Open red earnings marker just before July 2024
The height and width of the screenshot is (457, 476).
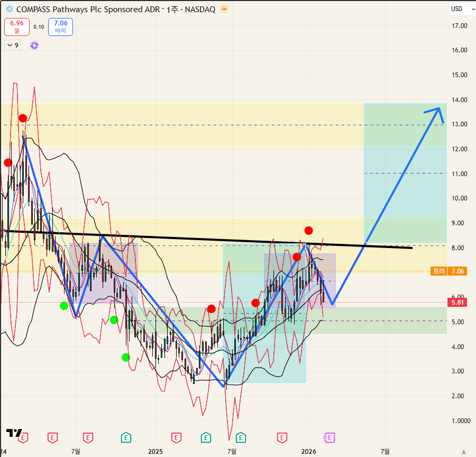coord(52,438)
